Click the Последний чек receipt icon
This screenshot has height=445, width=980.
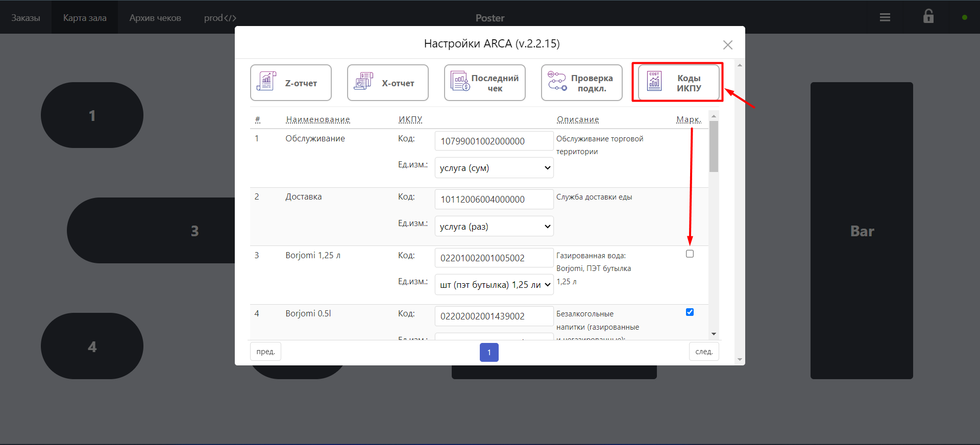(460, 81)
